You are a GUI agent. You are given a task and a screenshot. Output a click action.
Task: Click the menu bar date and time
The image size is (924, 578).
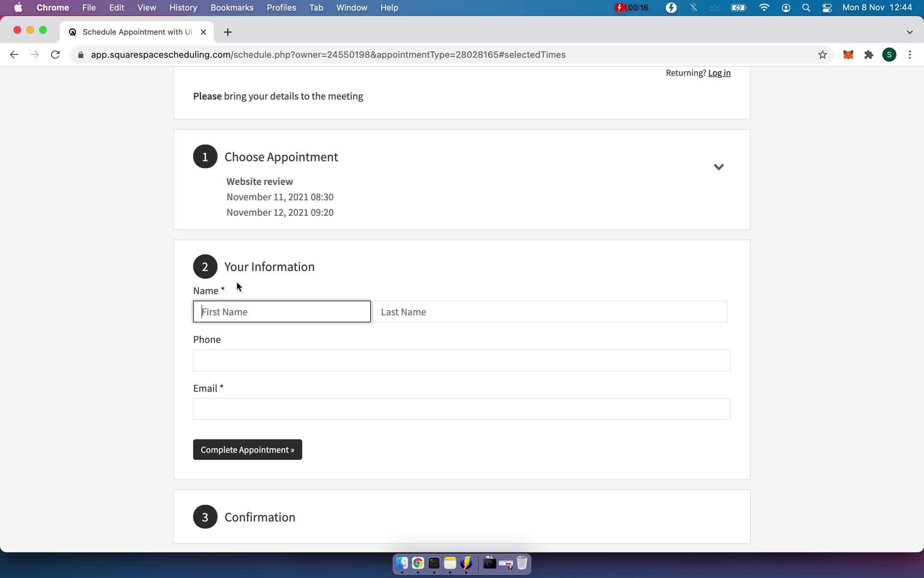(877, 8)
